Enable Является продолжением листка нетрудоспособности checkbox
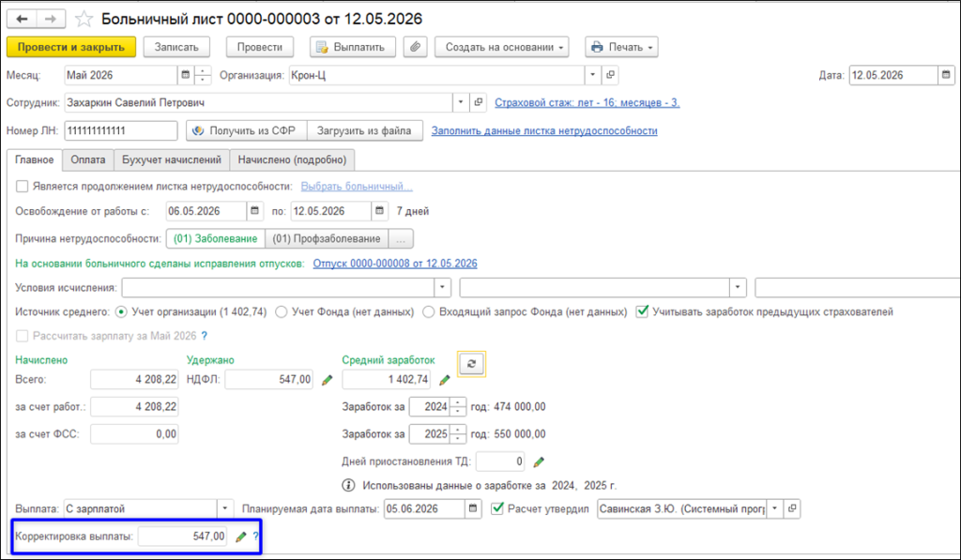This screenshot has height=560, width=961. click(23, 187)
